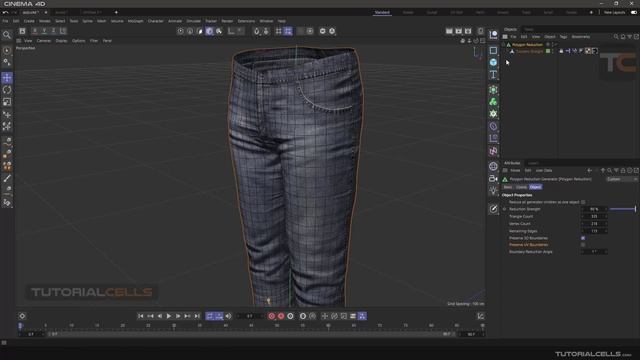The width and height of the screenshot is (640, 360).
Task: Click the lock icon in Attributes manager
Action: click(623, 170)
